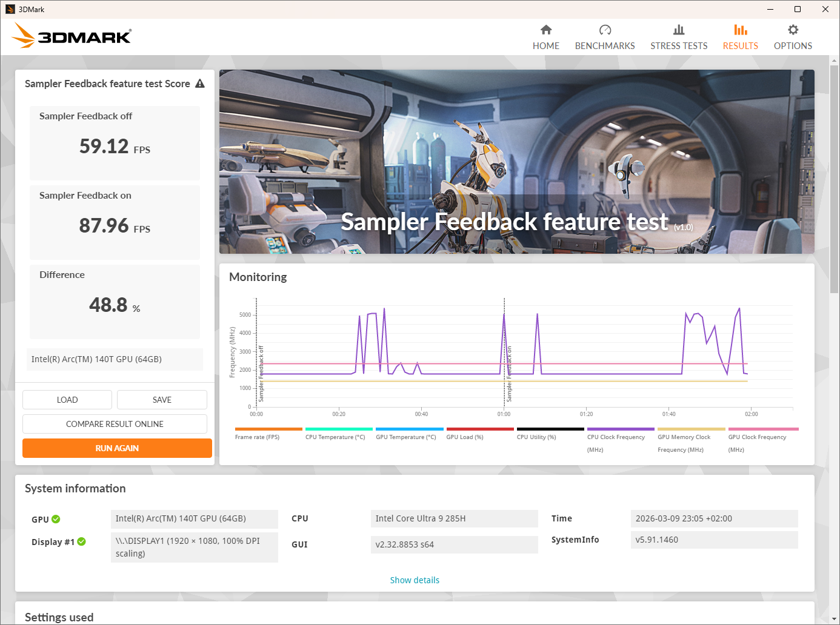Click the Load button
Image resolution: width=840 pixels, height=625 pixels.
click(67, 400)
